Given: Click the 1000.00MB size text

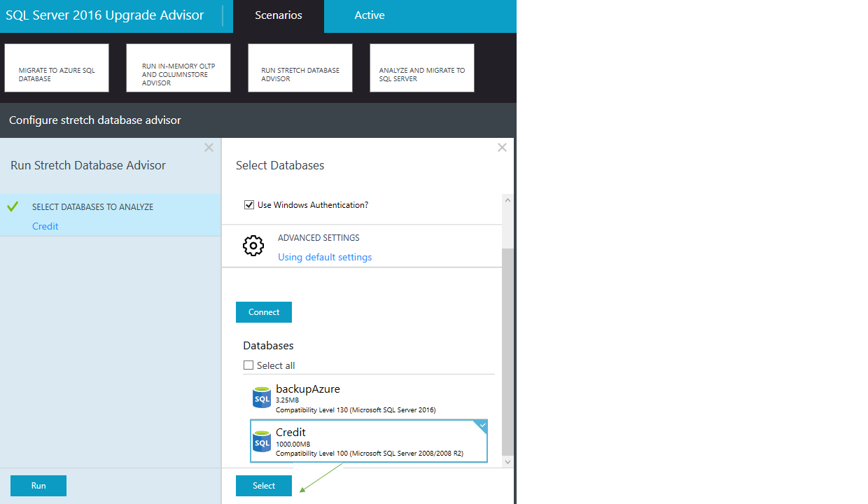Looking at the screenshot, I should click(x=293, y=444).
